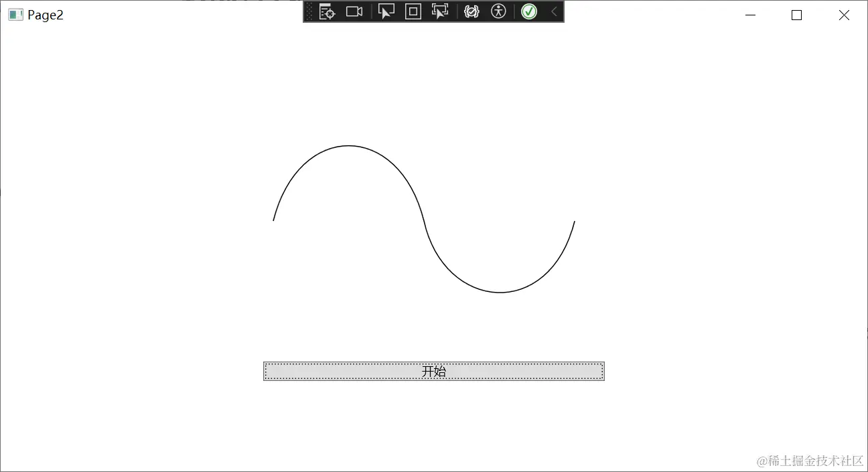Image resolution: width=868 pixels, height=472 pixels.
Task: Close the Page2 window
Action: click(844, 15)
